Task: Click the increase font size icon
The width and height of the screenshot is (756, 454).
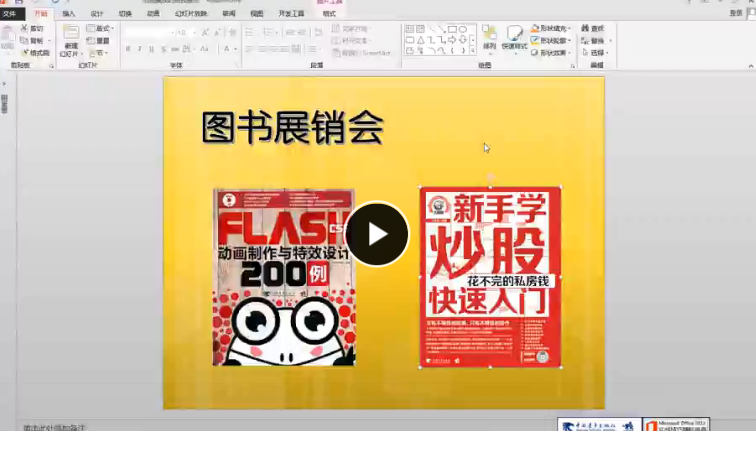Action: [x=204, y=32]
